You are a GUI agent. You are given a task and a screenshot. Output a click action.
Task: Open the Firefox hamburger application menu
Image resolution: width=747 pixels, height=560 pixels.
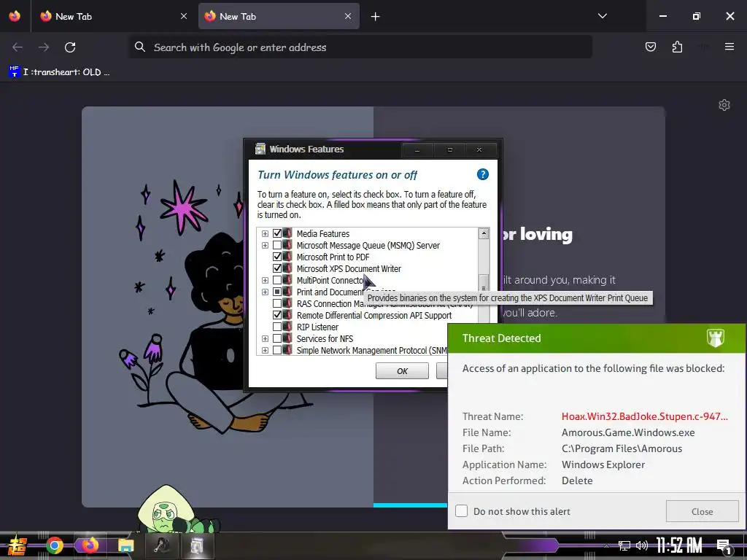pyautogui.click(x=729, y=47)
